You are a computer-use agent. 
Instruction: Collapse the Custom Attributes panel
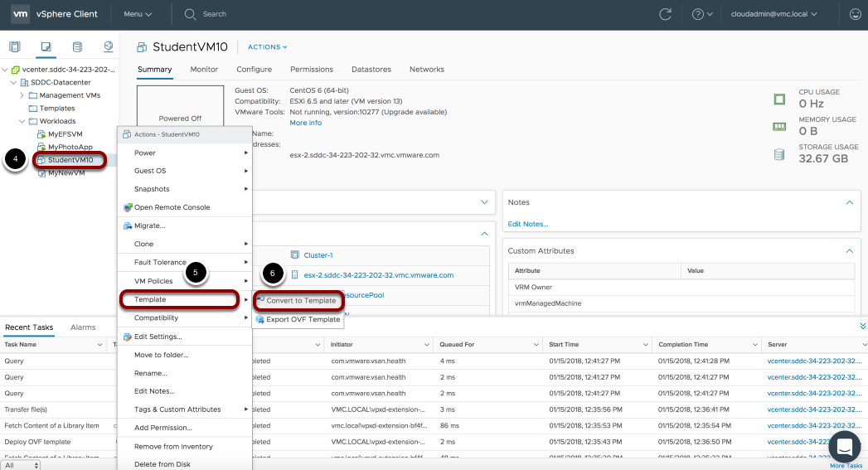click(849, 251)
